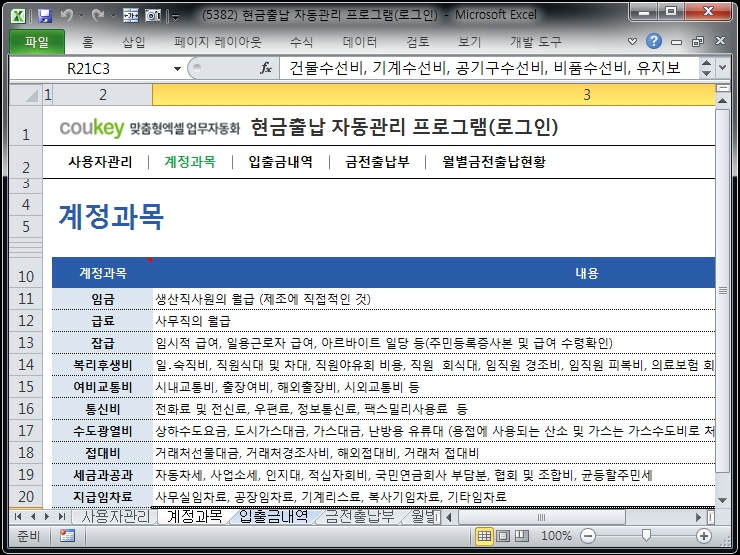The width and height of the screenshot is (740, 555).
Task: Click the Undo arrow icon
Action: 67,16
